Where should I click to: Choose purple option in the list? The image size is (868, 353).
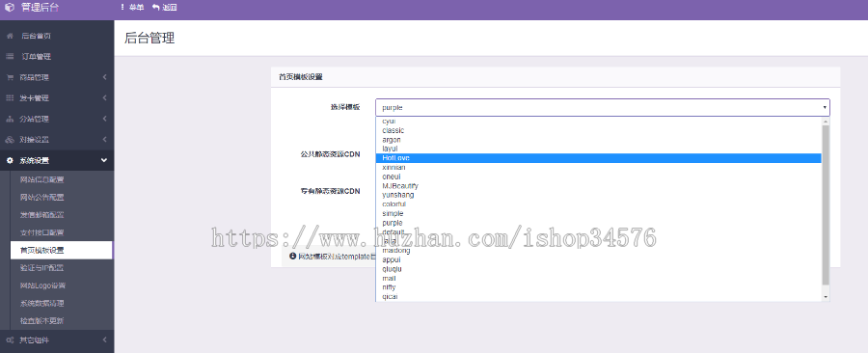pyautogui.click(x=598, y=223)
